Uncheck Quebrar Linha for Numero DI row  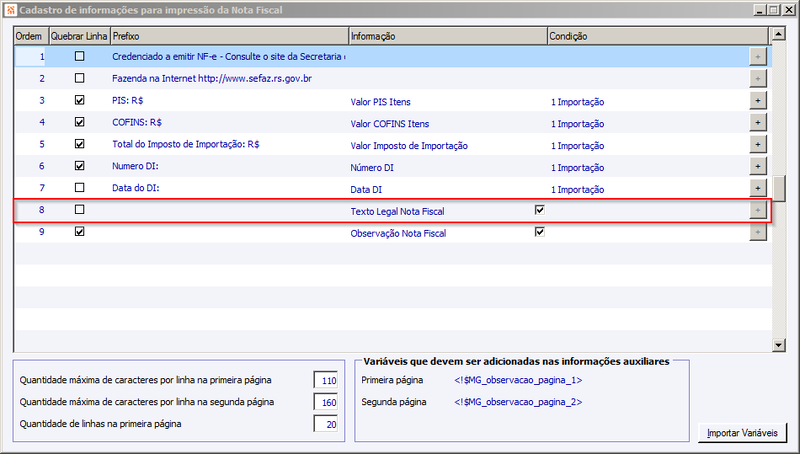tap(80, 166)
